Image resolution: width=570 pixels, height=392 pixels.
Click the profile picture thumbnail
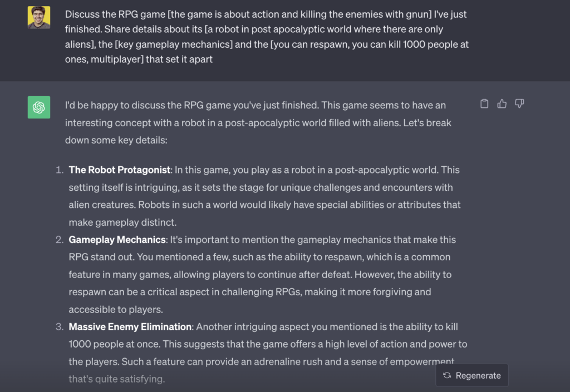tap(38, 17)
